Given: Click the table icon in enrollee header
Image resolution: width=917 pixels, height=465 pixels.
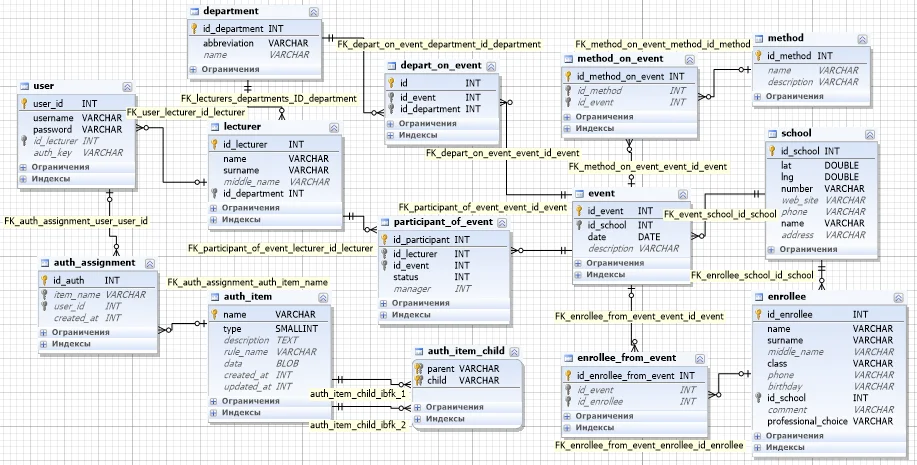Looking at the screenshot, I should [758, 298].
